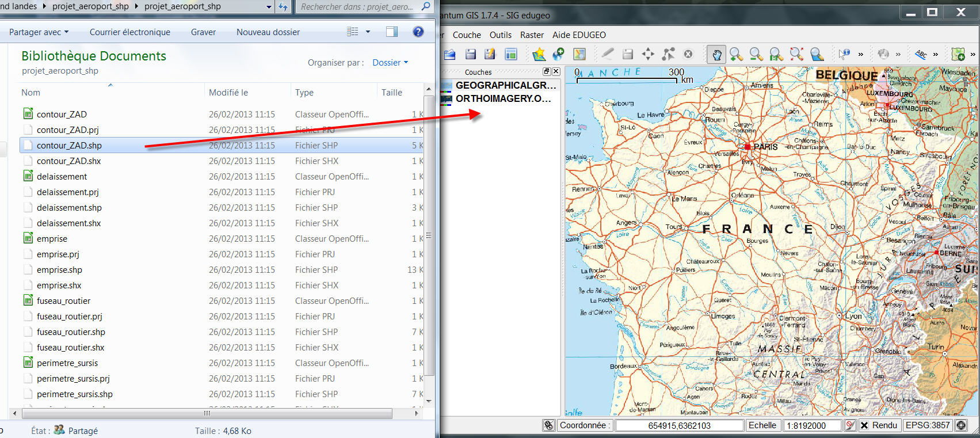This screenshot has width=980, height=438.
Task: Click the Zoom in magnifier tool
Action: coord(736,54)
